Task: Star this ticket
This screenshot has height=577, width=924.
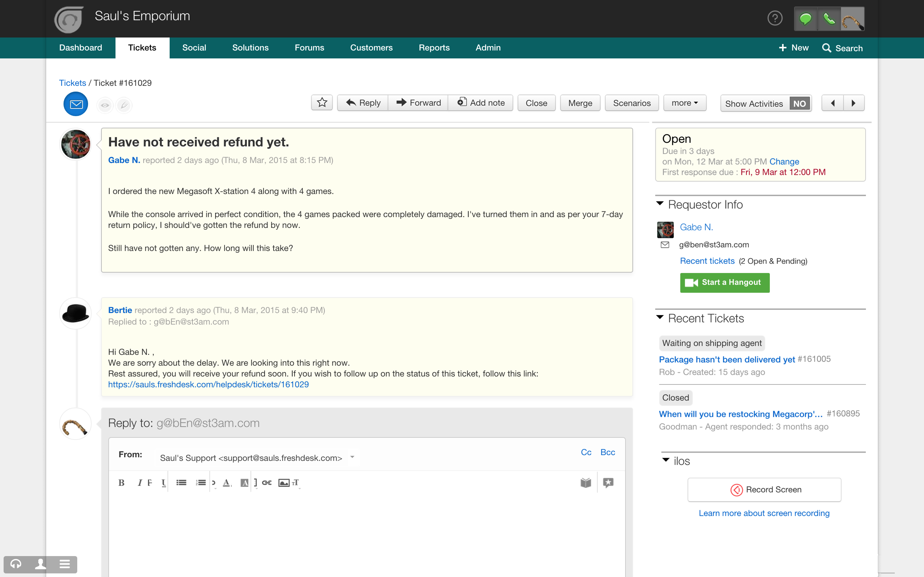Action: click(322, 103)
